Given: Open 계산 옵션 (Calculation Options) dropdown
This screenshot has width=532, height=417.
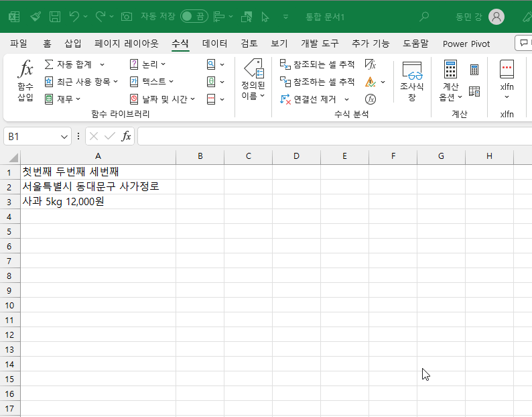Looking at the screenshot, I should tap(450, 81).
